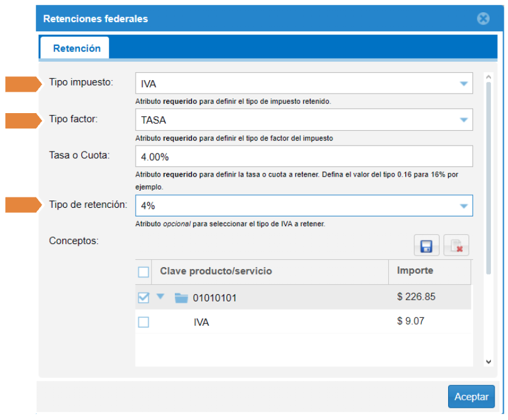Screen dimensions: 508x420
Task: Sort by Clave producto/servicio column header
Action: coord(216,271)
